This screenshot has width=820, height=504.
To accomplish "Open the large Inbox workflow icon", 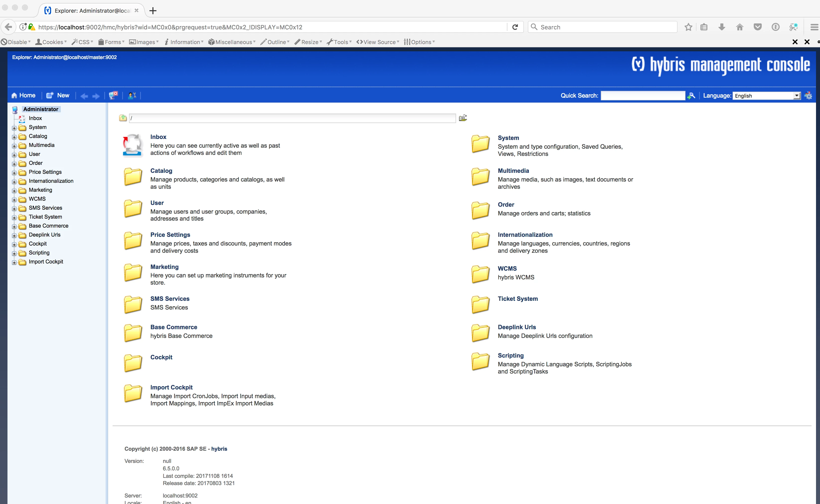I will [x=133, y=145].
